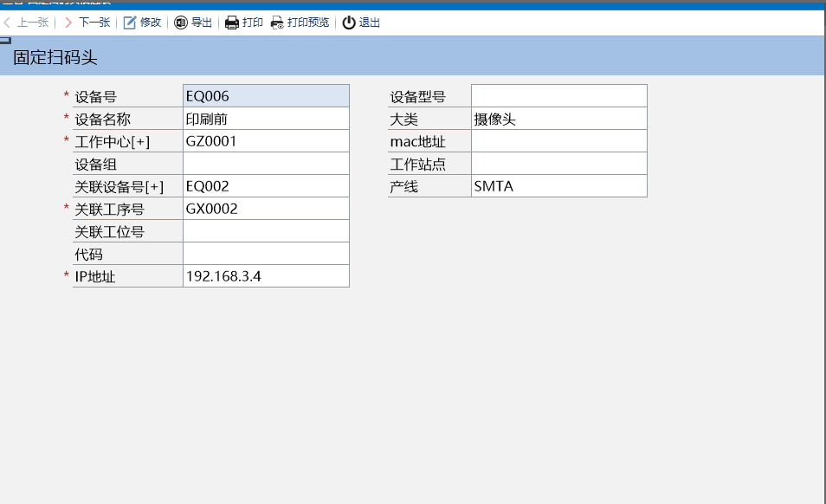This screenshot has height=504, width=826.
Task: Click the 设备名称 field showing 印刷前
Action: pos(266,119)
